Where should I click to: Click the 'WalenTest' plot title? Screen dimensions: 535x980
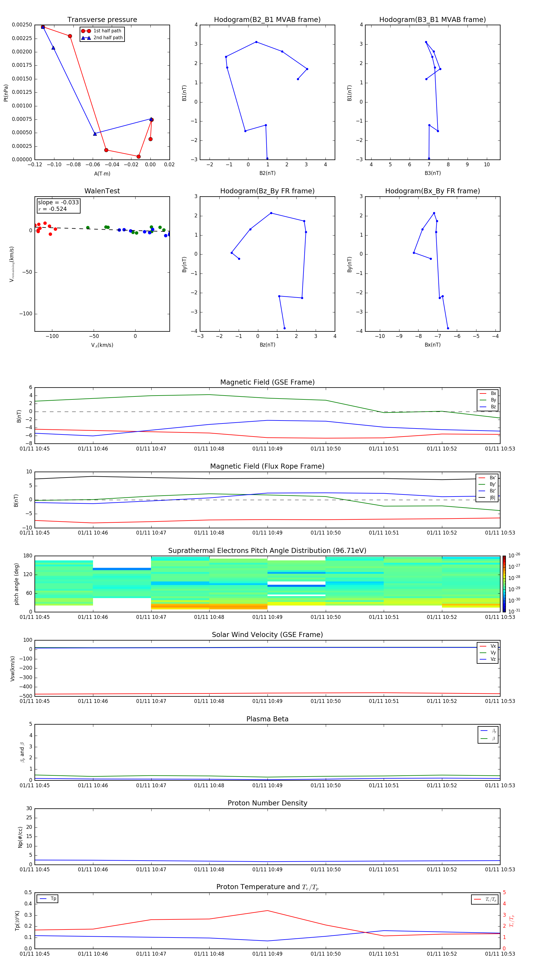102,191
